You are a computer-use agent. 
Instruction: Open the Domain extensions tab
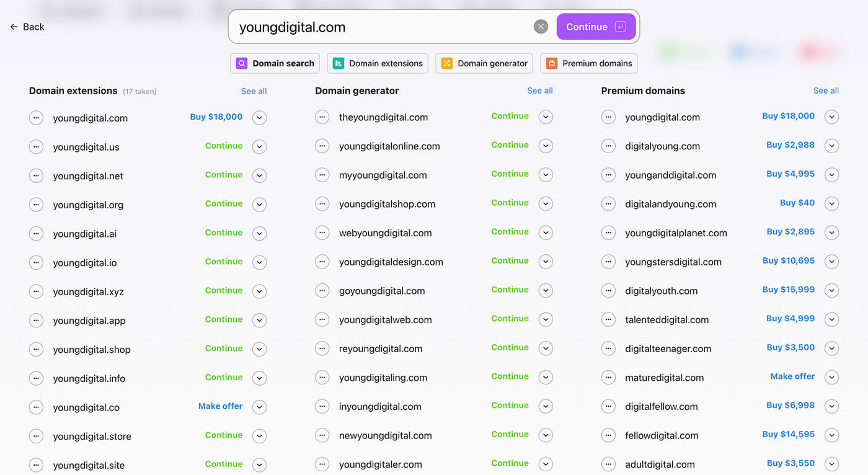point(378,63)
